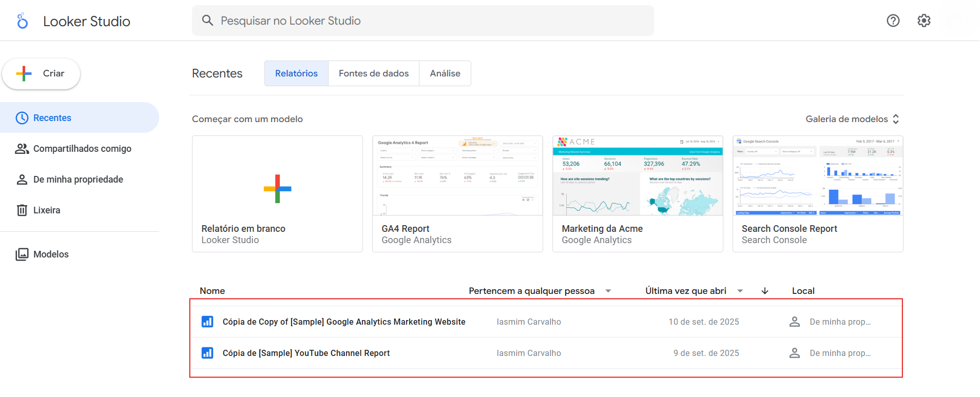Image resolution: width=980 pixels, height=397 pixels.
Task: Open the Última vez que abri dropdown
Action: pyautogui.click(x=694, y=291)
